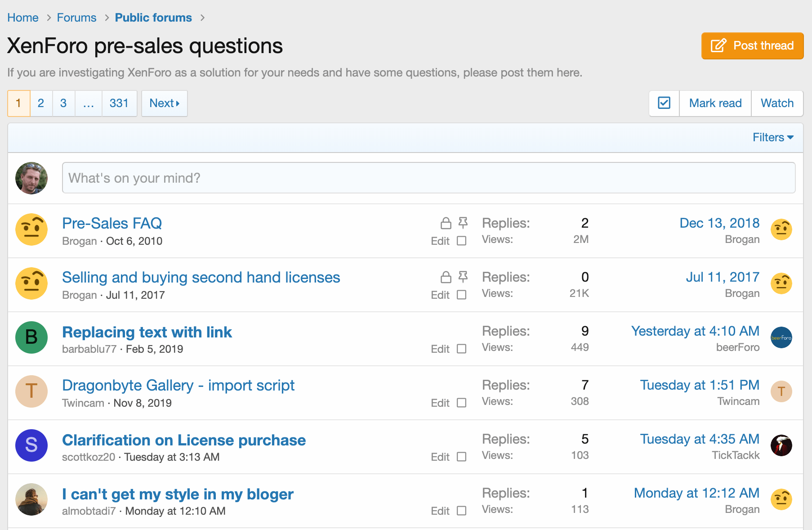Select the Dragonbyte Gallery thread checkbox
Screen dimensions: 812x530
461,403
